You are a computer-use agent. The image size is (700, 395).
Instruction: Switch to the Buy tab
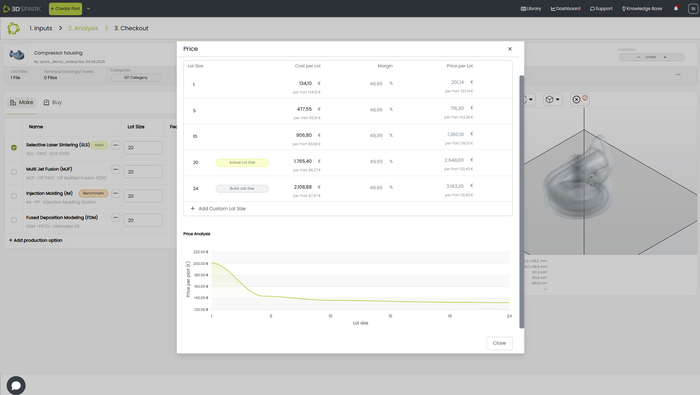pos(53,102)
